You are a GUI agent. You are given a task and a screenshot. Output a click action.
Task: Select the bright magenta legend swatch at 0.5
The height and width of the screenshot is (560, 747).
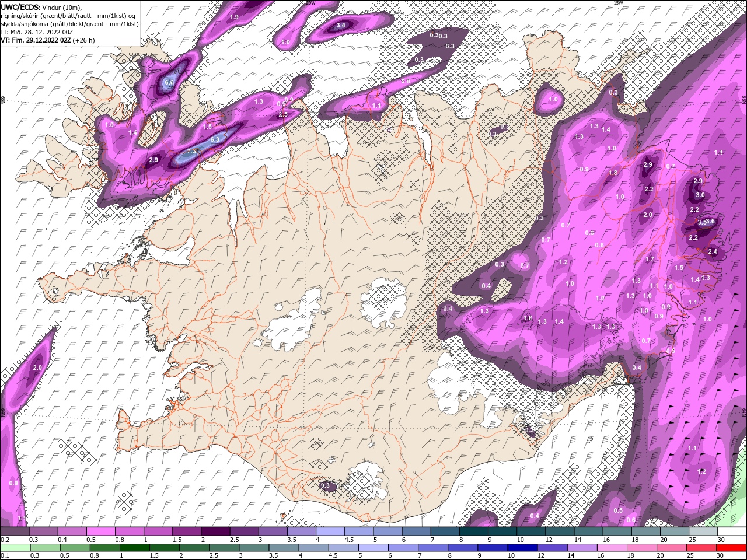100,531
